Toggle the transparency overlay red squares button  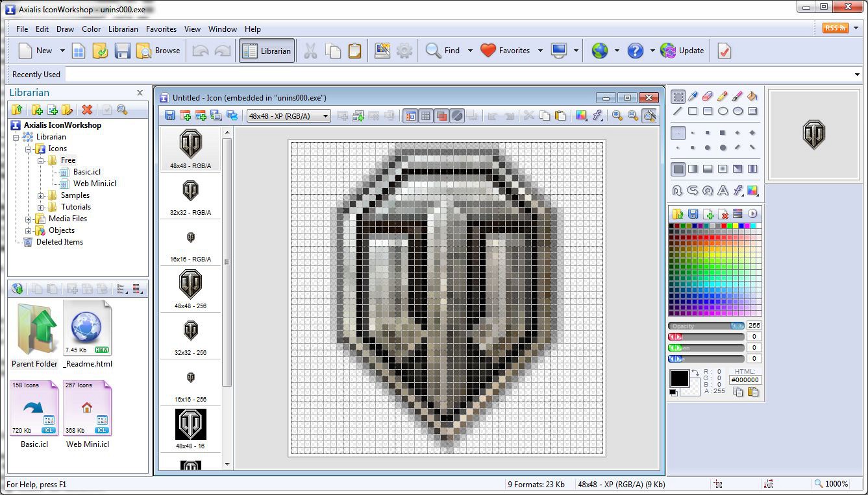pos(441,115)
